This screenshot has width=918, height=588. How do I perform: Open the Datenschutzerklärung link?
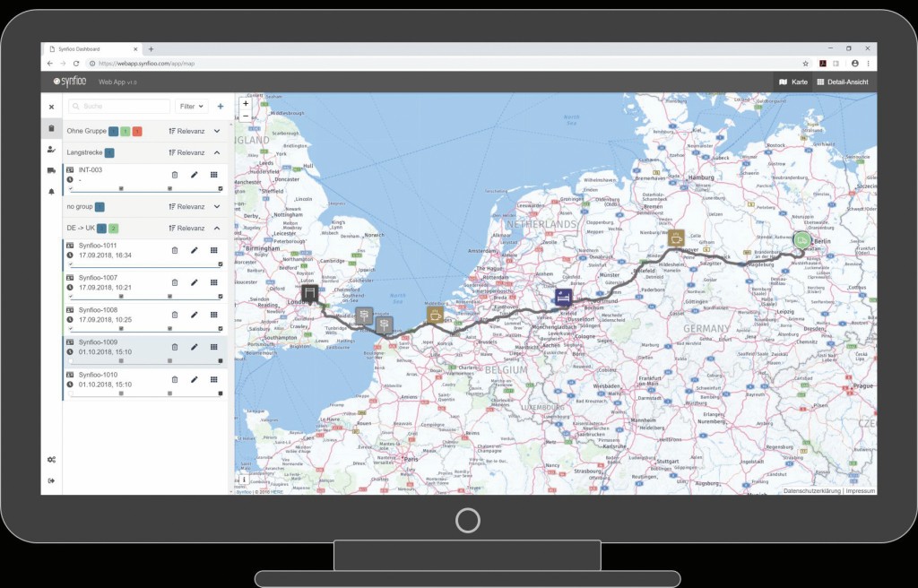[812, 491]
